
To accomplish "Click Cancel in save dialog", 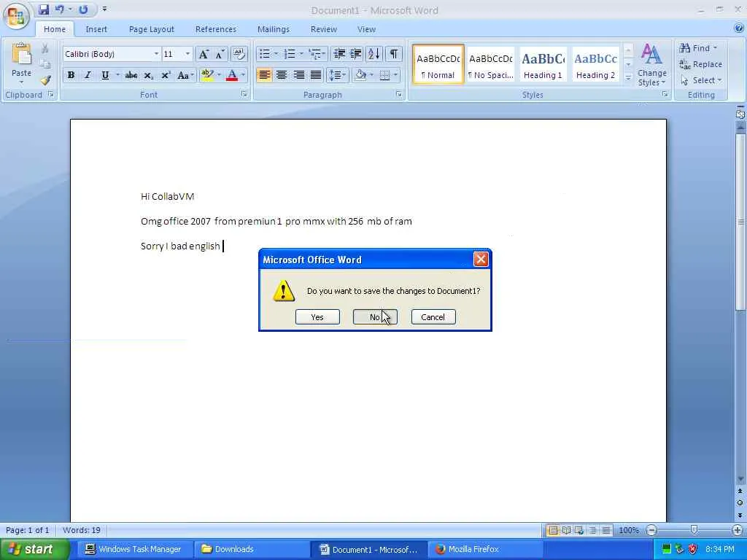I will tap(433, 317).
